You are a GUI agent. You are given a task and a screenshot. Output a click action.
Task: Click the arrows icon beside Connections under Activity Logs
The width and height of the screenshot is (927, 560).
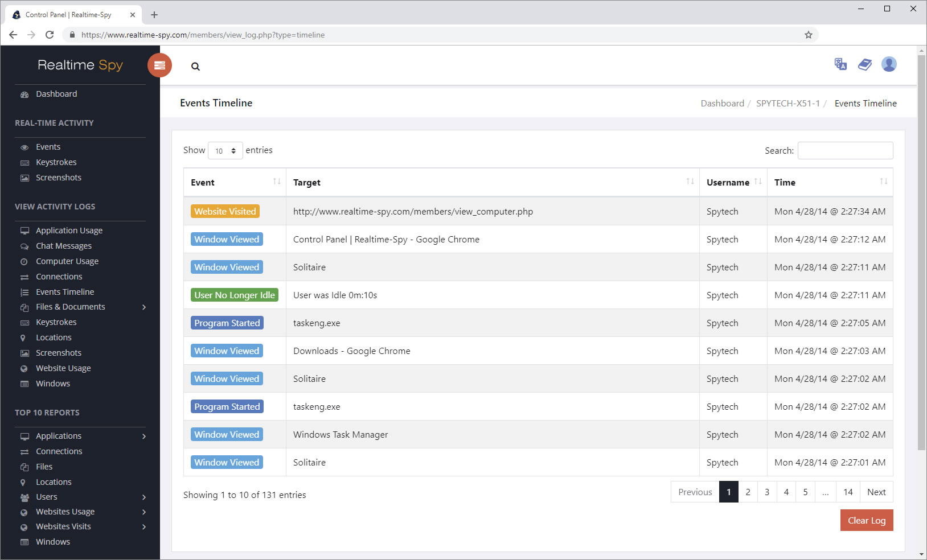coord(24,277)
